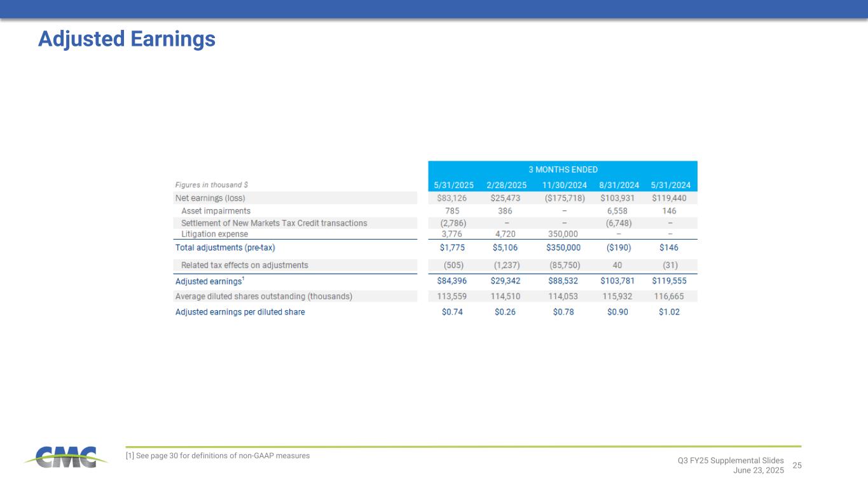Click litigation expense value 350,000
Image resolution: width=868 pixels, height=488 pixels.
(563, 234)
